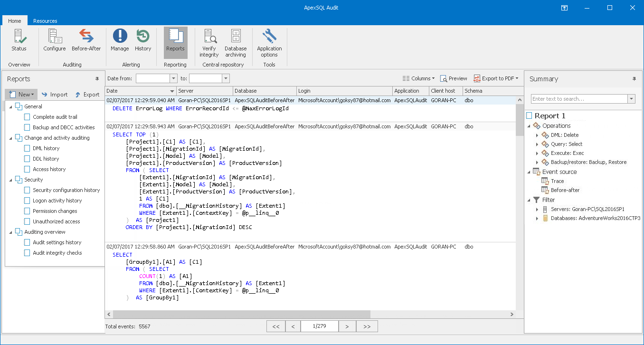The height and width of the screenshot is (345, 644).
Task: Sort by the Date column header
Action: coord(141,91)
